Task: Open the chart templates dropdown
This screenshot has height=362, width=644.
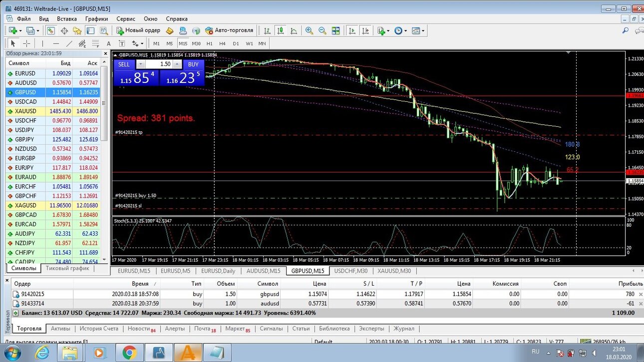Action: pos(418,30)
